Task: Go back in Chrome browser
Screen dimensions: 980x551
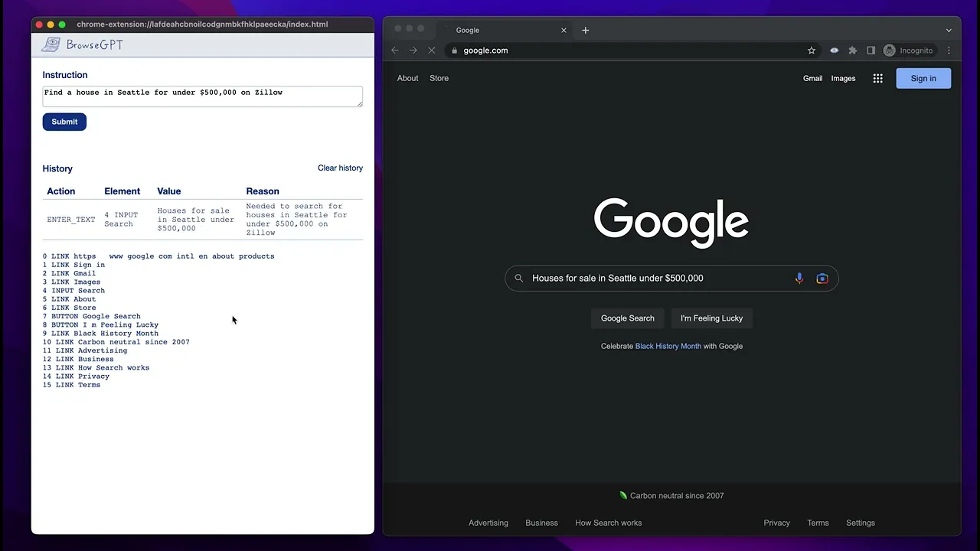Action: [x=395, y=51]
